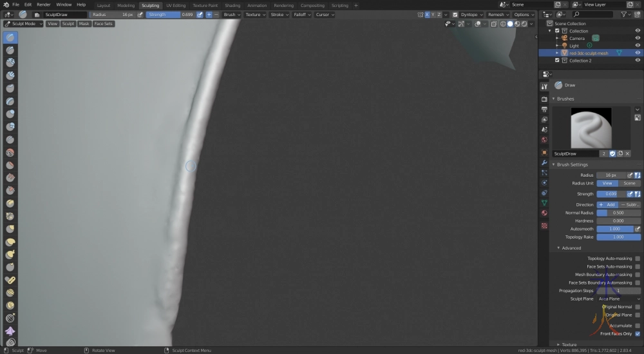Expand the Remesh dropdown

pos(498,14)
